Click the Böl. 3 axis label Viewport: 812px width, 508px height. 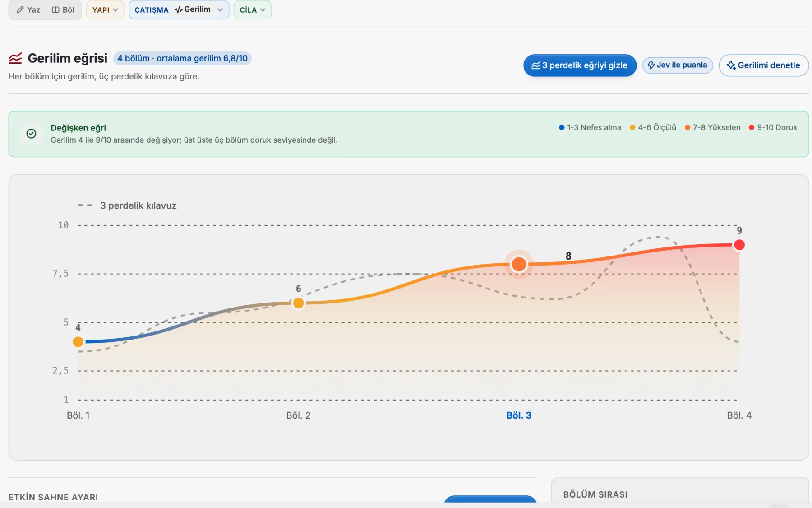519,415
